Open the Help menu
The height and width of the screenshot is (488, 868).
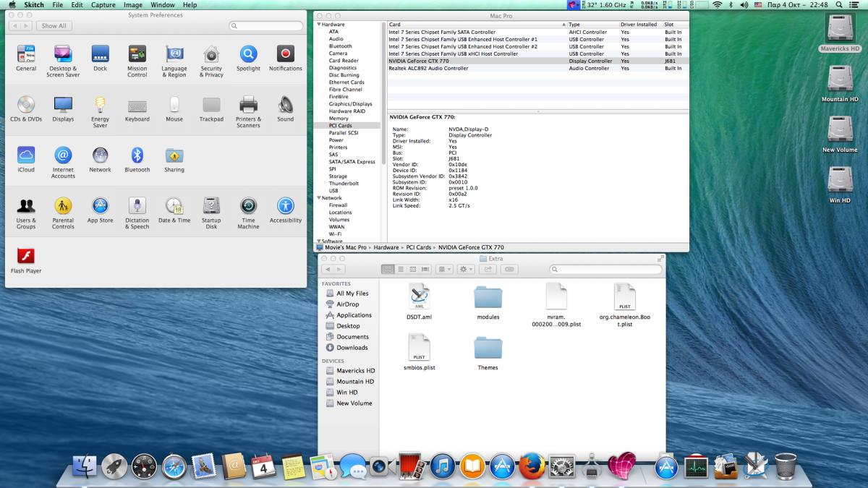[190, 5]
